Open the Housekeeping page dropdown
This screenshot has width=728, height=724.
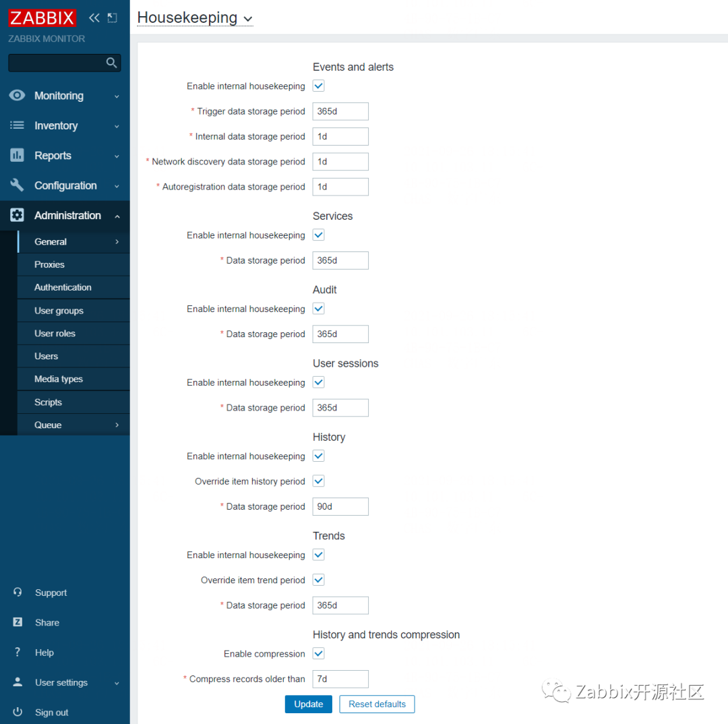(195, 18)
